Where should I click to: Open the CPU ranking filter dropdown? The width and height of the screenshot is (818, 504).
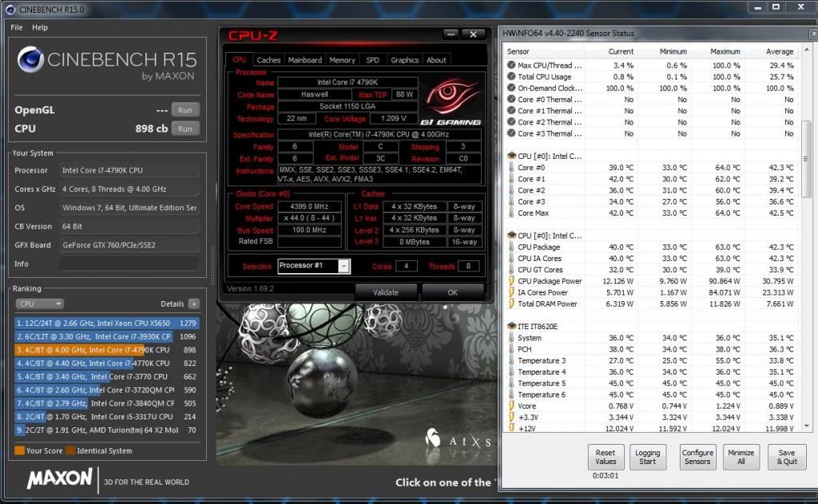(40, 304)
